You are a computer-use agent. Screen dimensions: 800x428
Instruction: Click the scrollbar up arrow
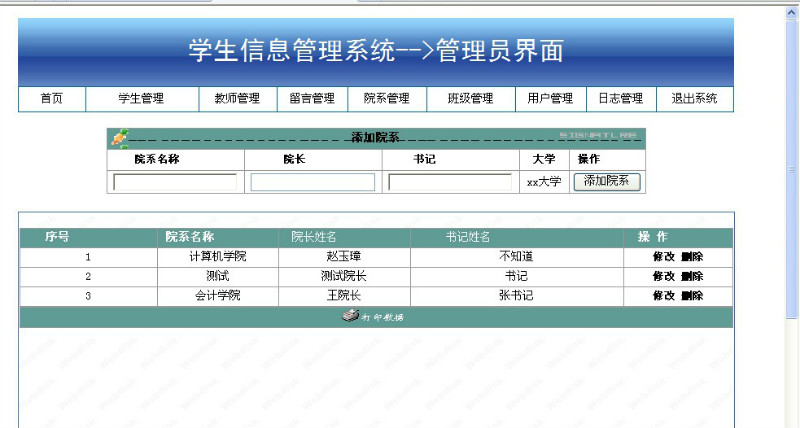[x=791, y=13]
